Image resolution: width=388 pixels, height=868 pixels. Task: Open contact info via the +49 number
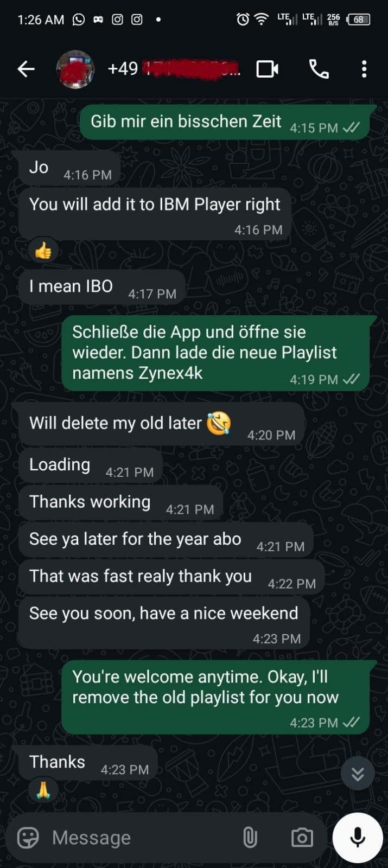coord(174,69)
